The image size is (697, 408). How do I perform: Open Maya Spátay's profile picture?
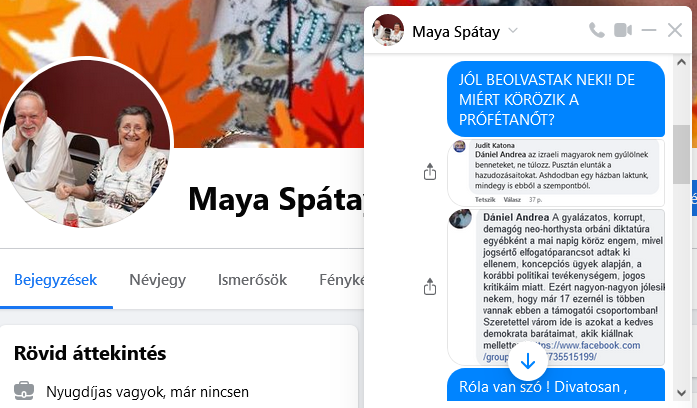[86, 142]
